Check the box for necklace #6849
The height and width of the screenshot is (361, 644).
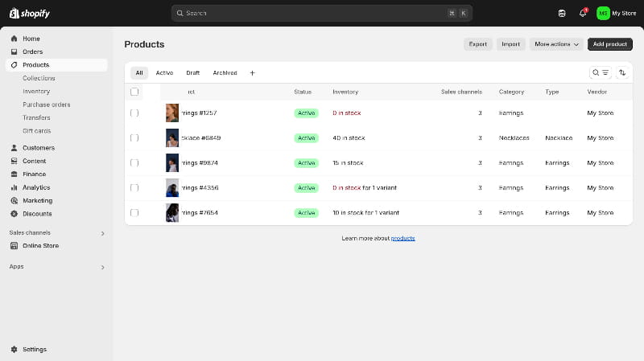[x=134, y=137]
